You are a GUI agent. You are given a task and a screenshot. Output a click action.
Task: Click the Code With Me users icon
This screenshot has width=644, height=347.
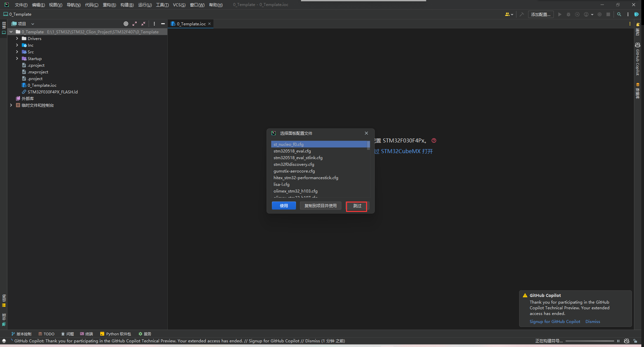[x=507, y=14]
